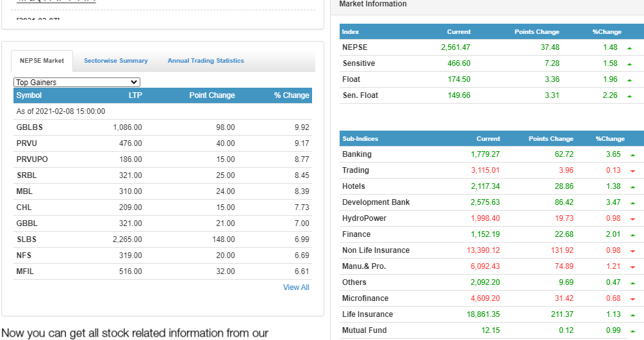Click the green arrow in Development Bank row
This screenshot has height=340, width=644.
click(633, 203)
